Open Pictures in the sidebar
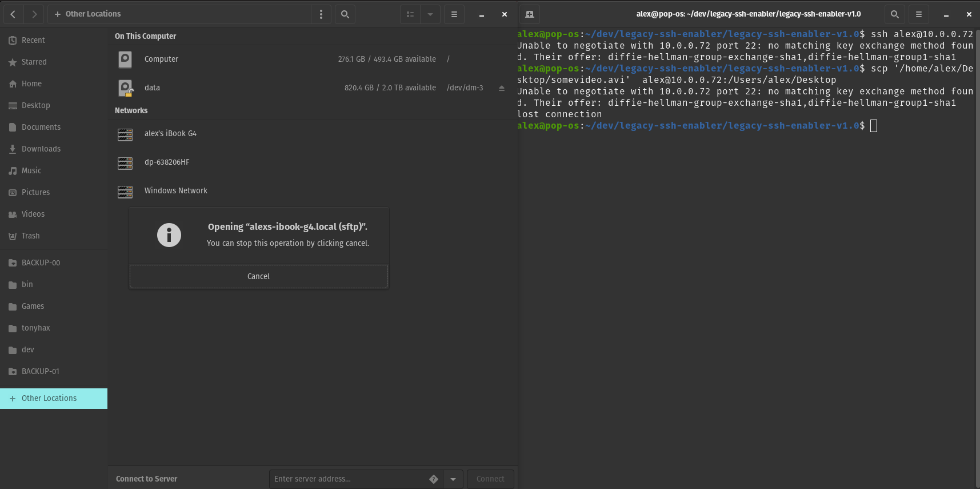Image resolution: width=980 pixels, height=489 pixels. tap(54, 192)
